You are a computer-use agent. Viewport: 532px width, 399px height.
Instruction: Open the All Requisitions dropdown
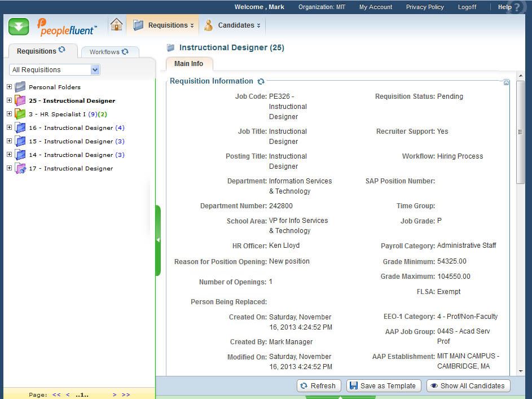point(95,70)
